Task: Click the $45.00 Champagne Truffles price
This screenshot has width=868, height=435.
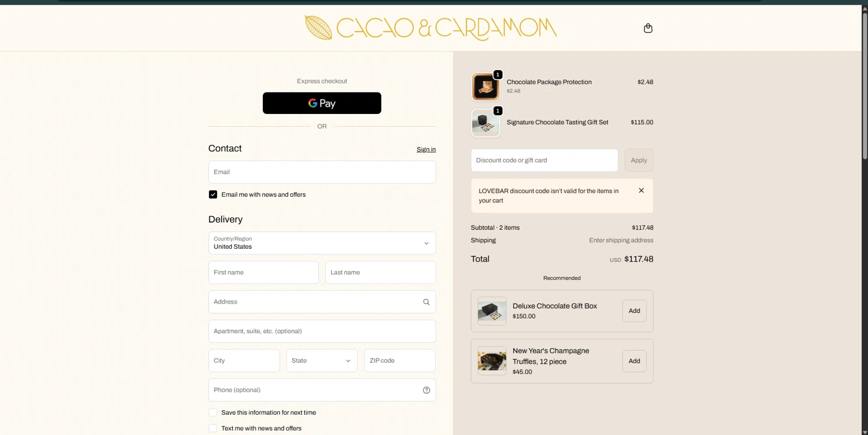Action: pos(522,372)
